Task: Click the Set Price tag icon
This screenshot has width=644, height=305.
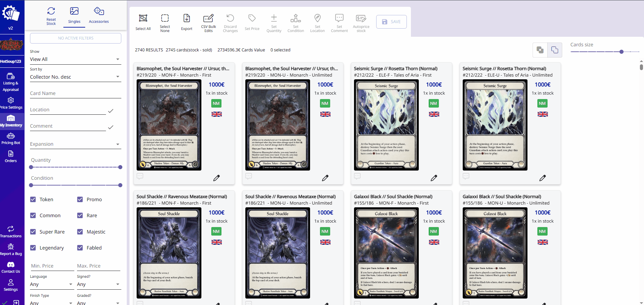Action: [x=252, y=18]
